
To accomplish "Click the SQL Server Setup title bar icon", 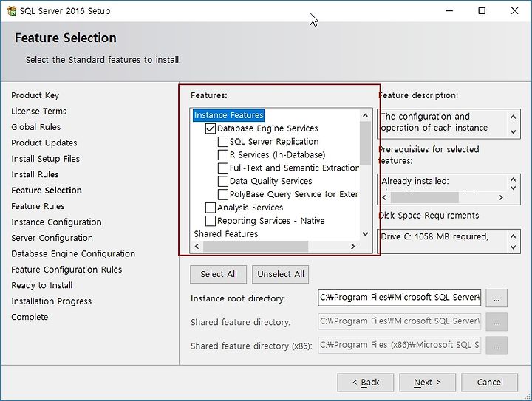I will (x=12, y=11).
